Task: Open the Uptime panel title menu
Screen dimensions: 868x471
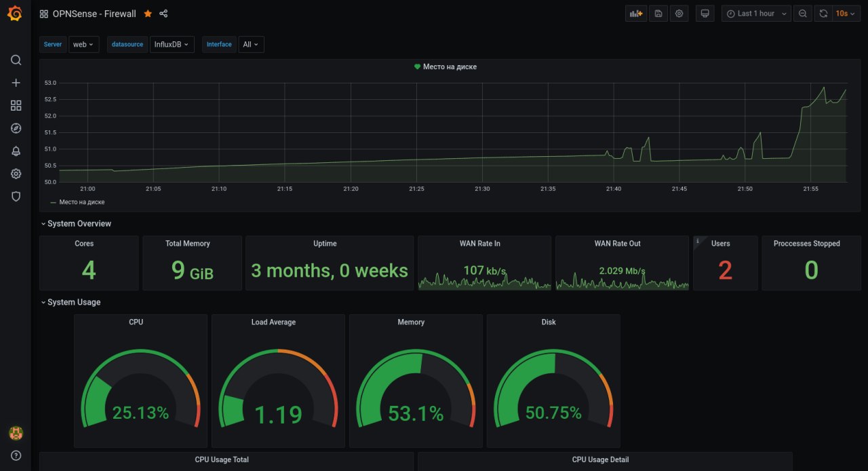Action: point(325,243)
